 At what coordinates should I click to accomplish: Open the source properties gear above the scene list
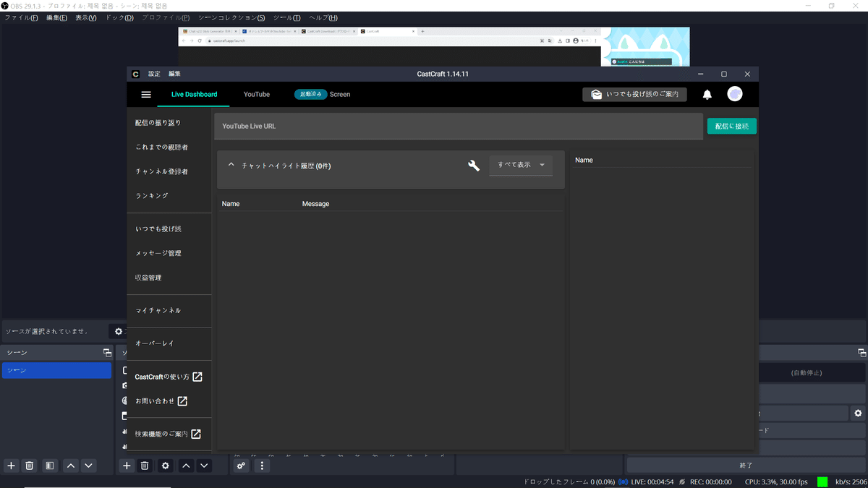pyautogui.click(x=119, y=331)
